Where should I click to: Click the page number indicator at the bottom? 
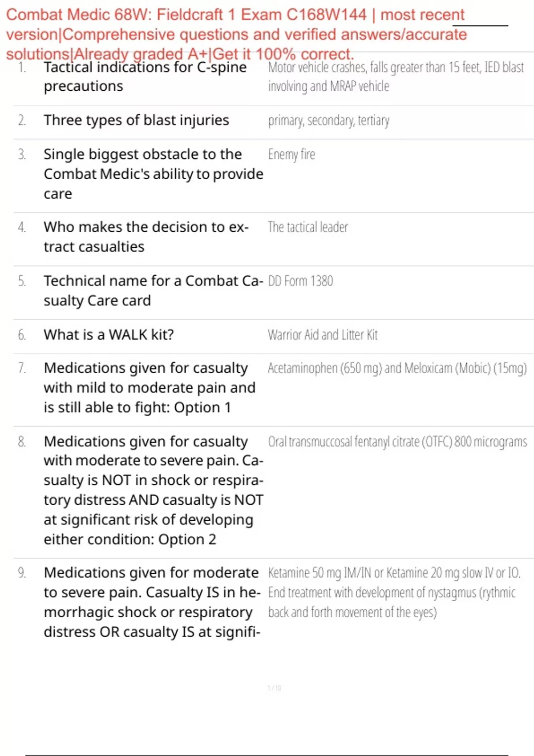point(274,688)
